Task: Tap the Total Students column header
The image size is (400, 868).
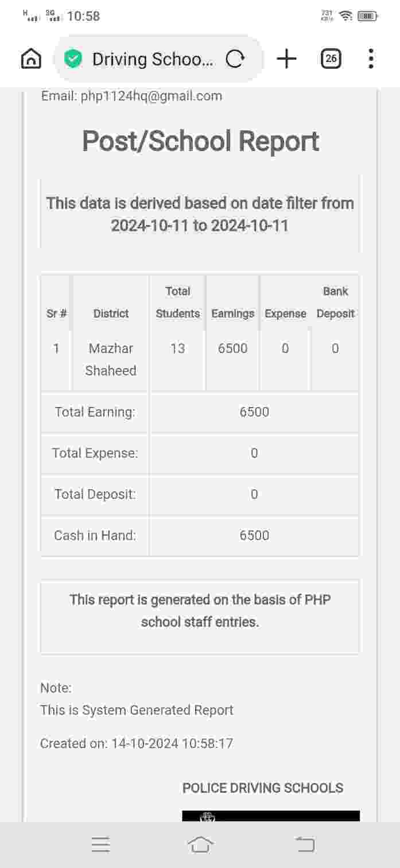Action: 178,302
